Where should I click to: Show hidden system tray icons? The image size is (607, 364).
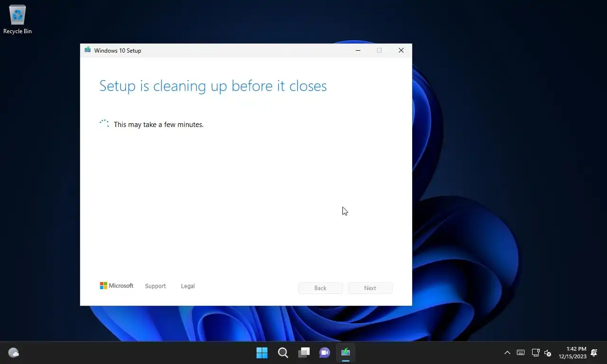pos(507,353)
